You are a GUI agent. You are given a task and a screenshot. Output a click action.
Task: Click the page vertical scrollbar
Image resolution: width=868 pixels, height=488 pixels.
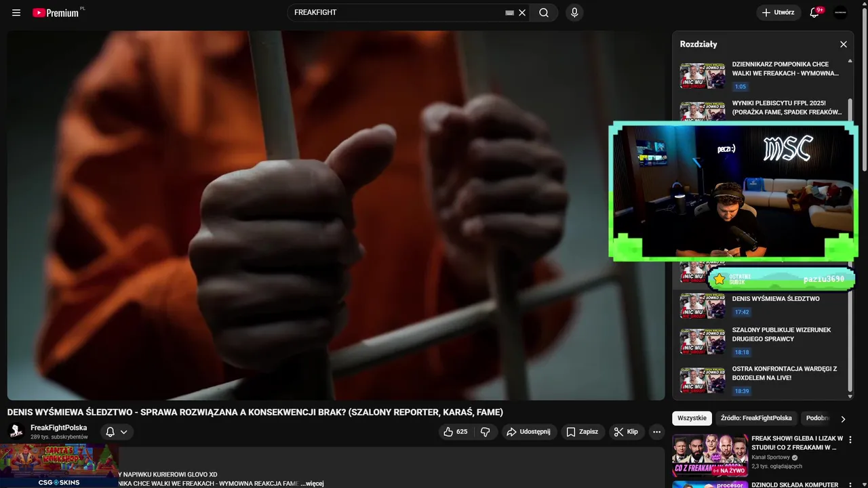[x=864, y=88]
